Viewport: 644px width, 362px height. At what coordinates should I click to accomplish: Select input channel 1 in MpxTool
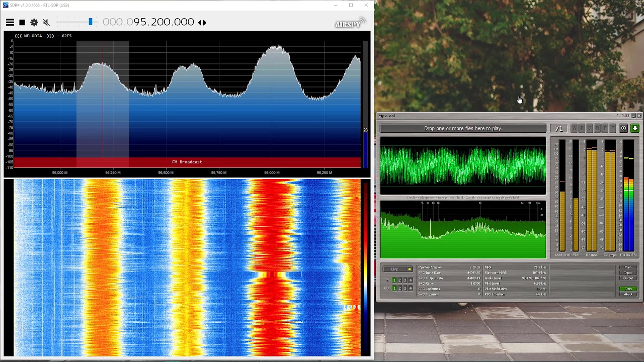394,280
